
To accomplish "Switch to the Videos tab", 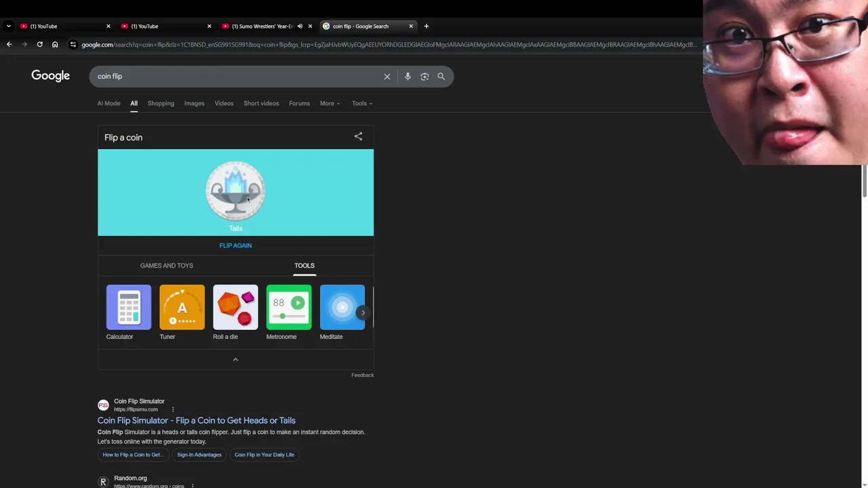I will pyautogui.click(x=224, y=104).
